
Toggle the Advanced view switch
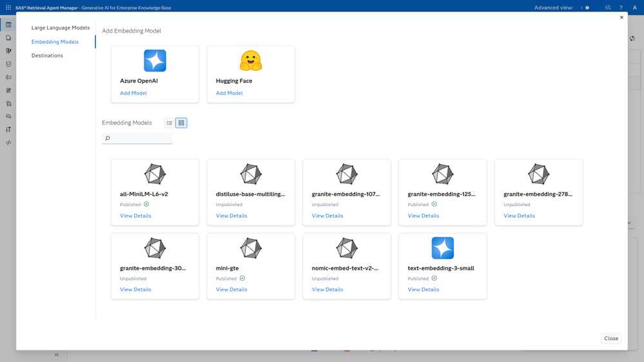click(x=585, y=7)
